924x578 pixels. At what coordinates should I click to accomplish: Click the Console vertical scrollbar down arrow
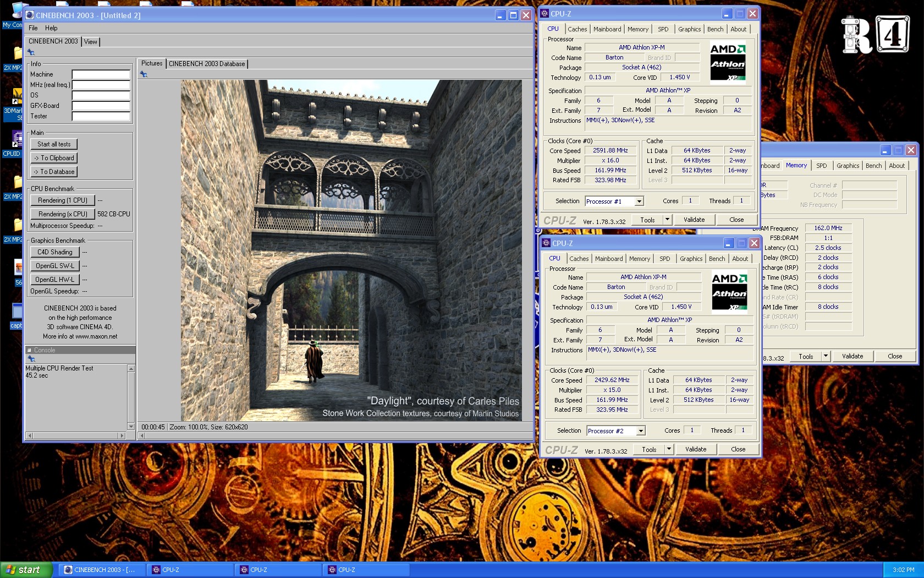click(x=131, y=426)
